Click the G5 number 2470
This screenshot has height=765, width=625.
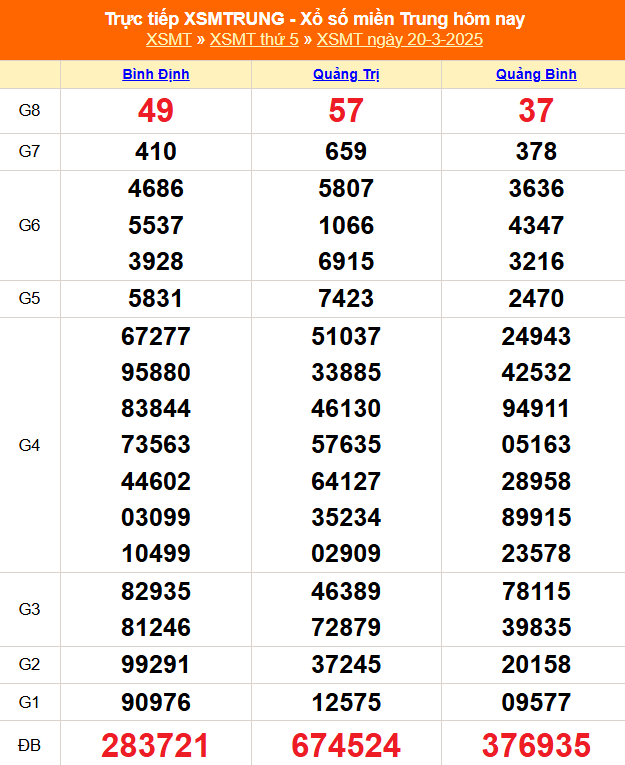pyautogui.click(x=536, y=299)
